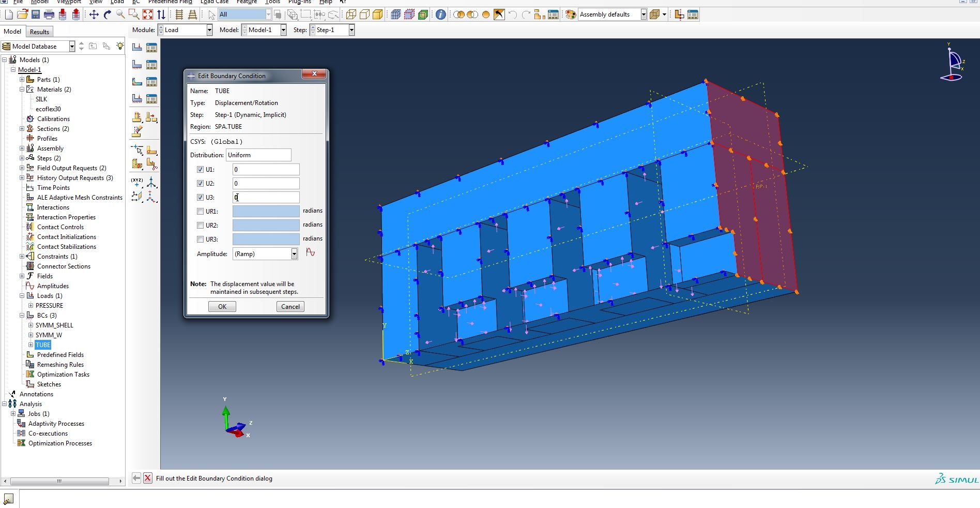980x508 pixels.
Task: Click the wireframe render style icon
Action: tap(351, 14)
